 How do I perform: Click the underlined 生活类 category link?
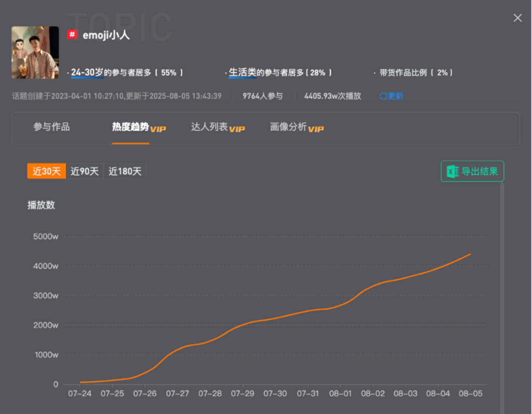click(242, 72)
